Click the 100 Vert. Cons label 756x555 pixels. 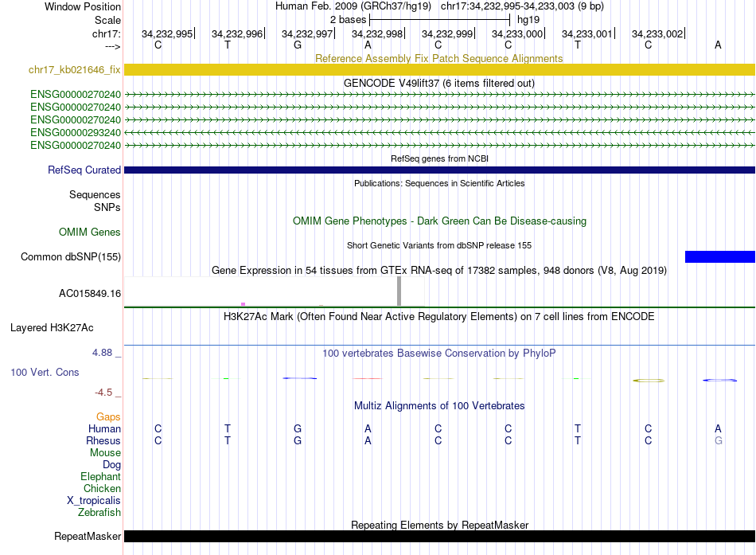click(x=45, y=372)
